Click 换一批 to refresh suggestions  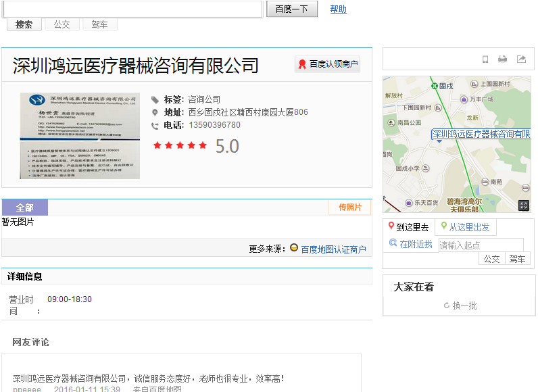pos(464,305)
